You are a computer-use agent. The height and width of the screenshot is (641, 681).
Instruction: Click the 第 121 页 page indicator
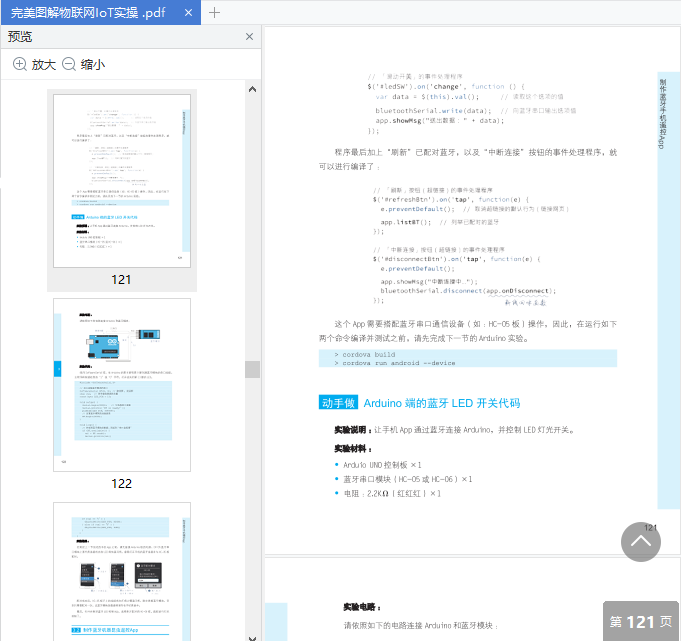[x=641, y=621]
